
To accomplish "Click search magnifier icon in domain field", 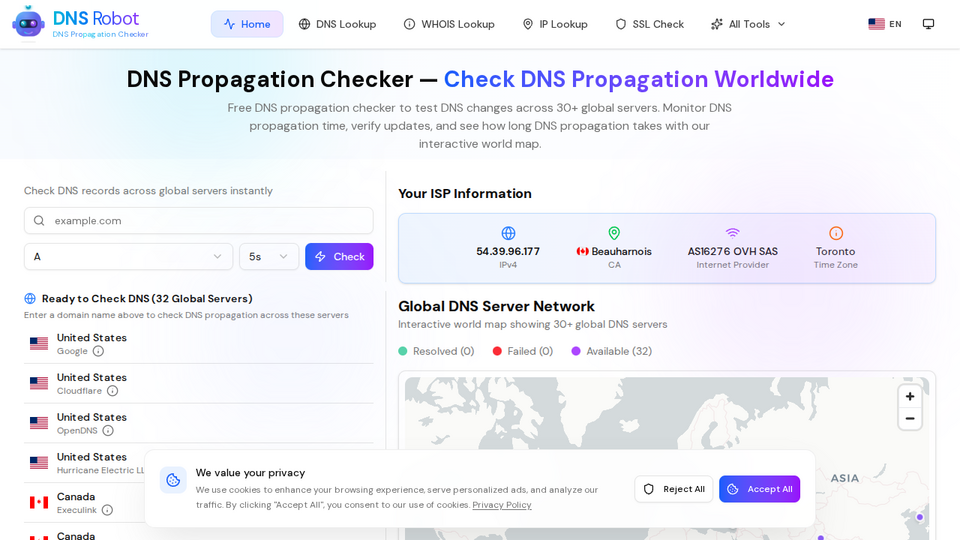I will [39, 220].
